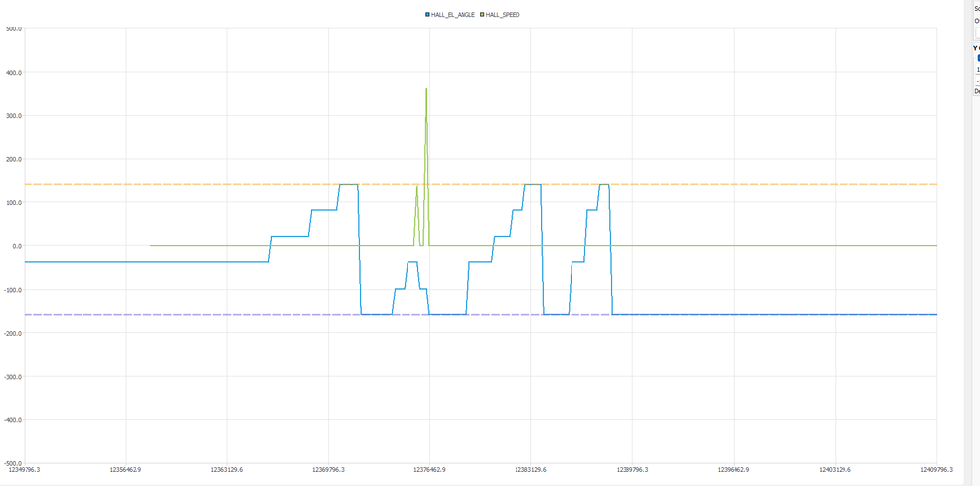Click the 400.0 y-axis label
The height and width of the screenshot is (486, 980).
pyautogui.click(x=13, y=73)
